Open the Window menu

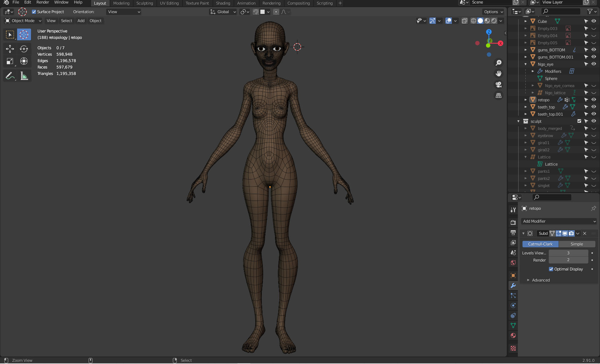61,2
